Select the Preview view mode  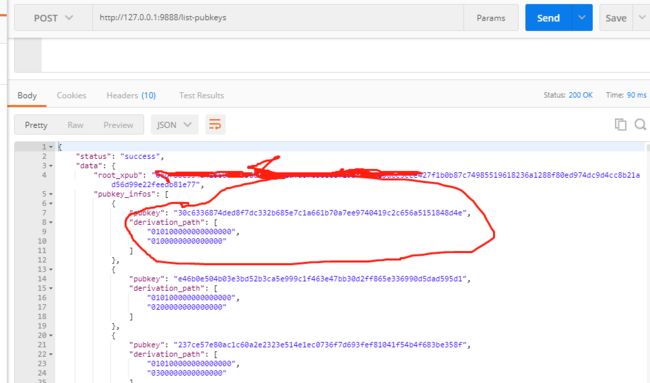[x=118, y=125]
